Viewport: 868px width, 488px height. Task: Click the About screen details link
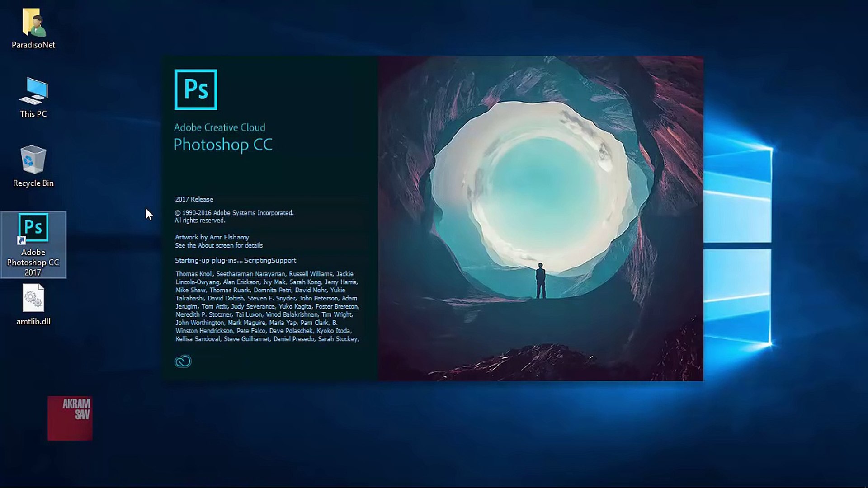(217, 245)
